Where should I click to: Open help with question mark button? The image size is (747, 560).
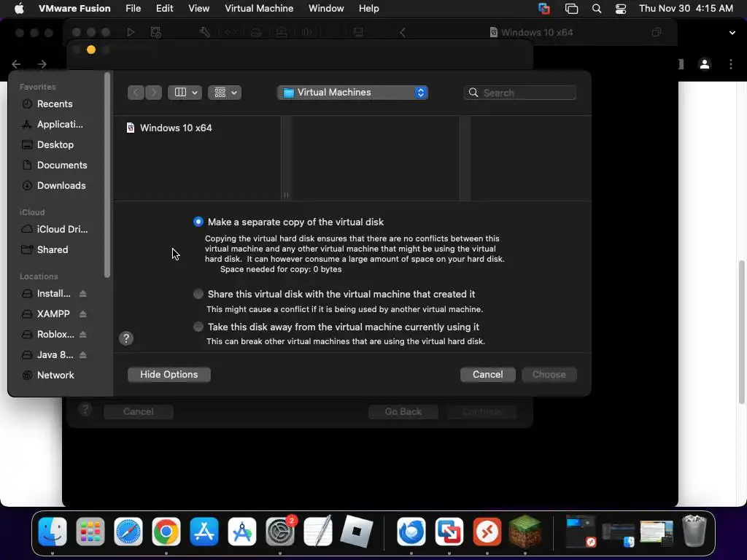126,338
